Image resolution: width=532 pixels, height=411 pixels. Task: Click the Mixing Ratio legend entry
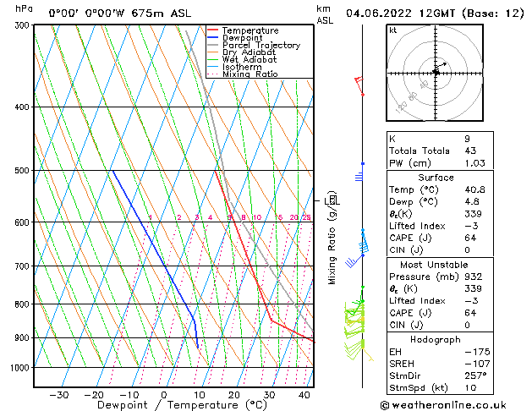[250, 74]
